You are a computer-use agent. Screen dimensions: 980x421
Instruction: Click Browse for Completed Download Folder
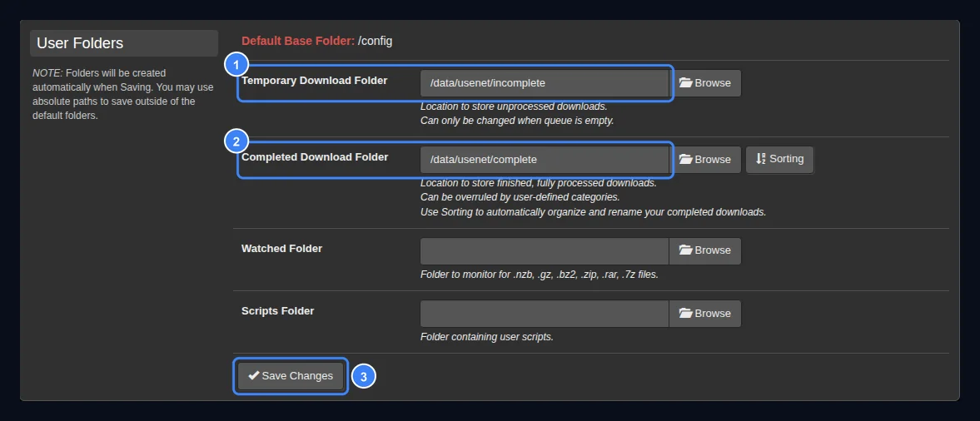(705, 159)
